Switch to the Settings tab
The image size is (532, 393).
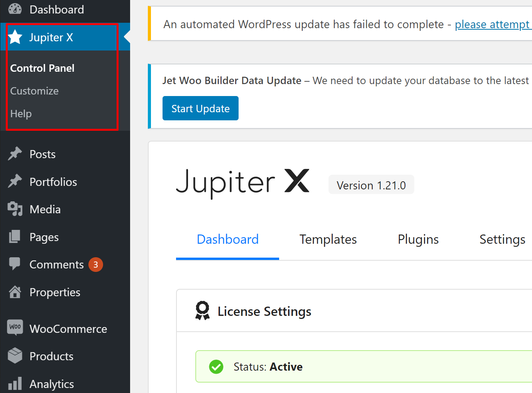[502, 240]
